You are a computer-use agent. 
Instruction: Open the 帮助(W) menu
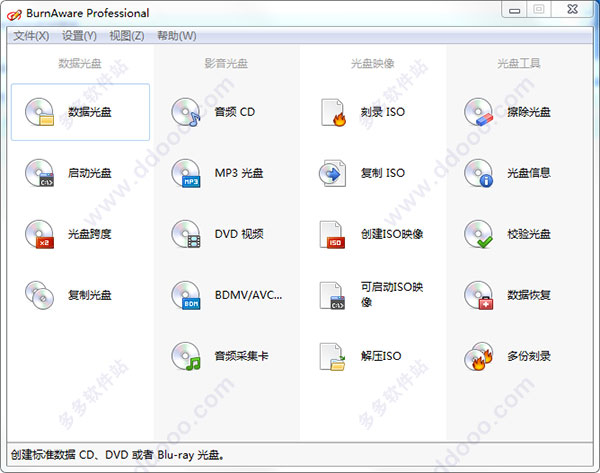177,36
